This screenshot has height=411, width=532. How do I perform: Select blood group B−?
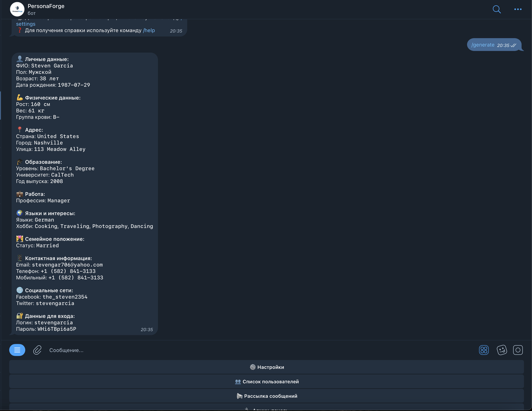(x=56, y=117)
